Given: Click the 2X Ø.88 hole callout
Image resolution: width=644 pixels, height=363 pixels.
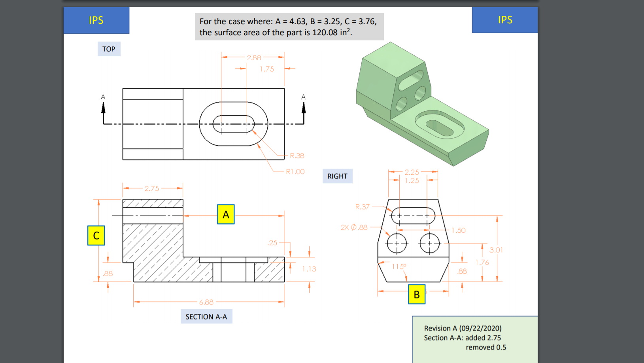Looking at the screenshot, I should pos(354,227).
